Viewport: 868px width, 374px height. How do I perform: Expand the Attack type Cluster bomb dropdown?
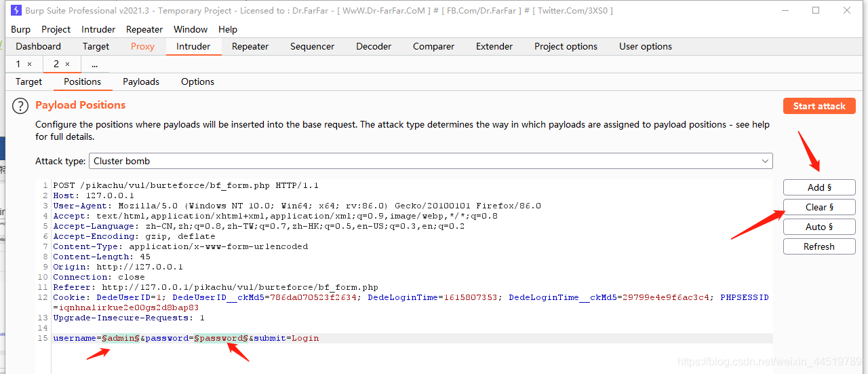coord(431,161)
